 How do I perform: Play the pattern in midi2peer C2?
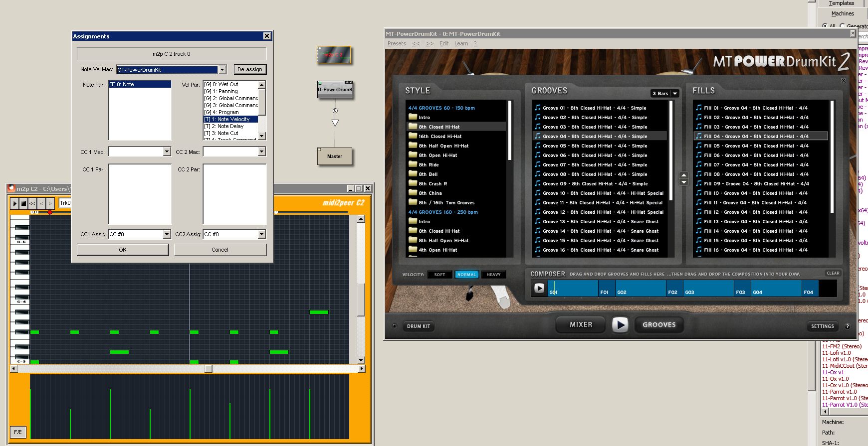click(14, 203)
